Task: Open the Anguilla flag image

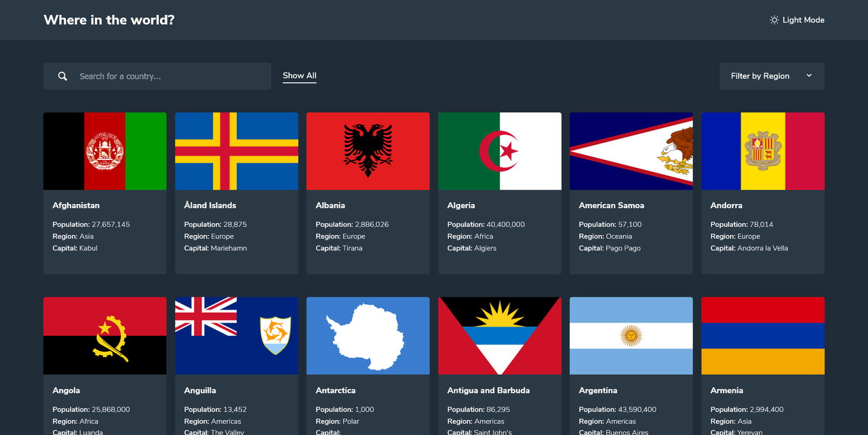Action: pos(237,336)
